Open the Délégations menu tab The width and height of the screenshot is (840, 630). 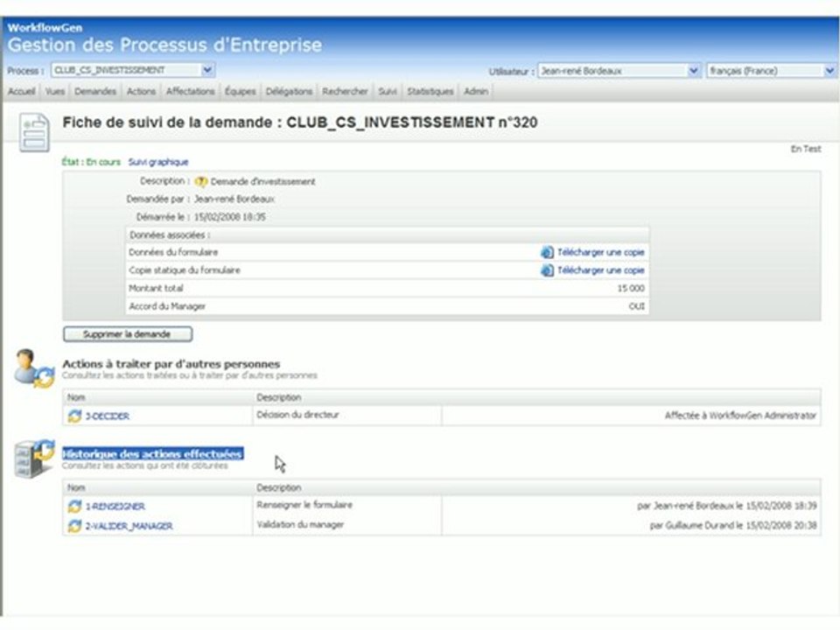click(x=289, y=92)
